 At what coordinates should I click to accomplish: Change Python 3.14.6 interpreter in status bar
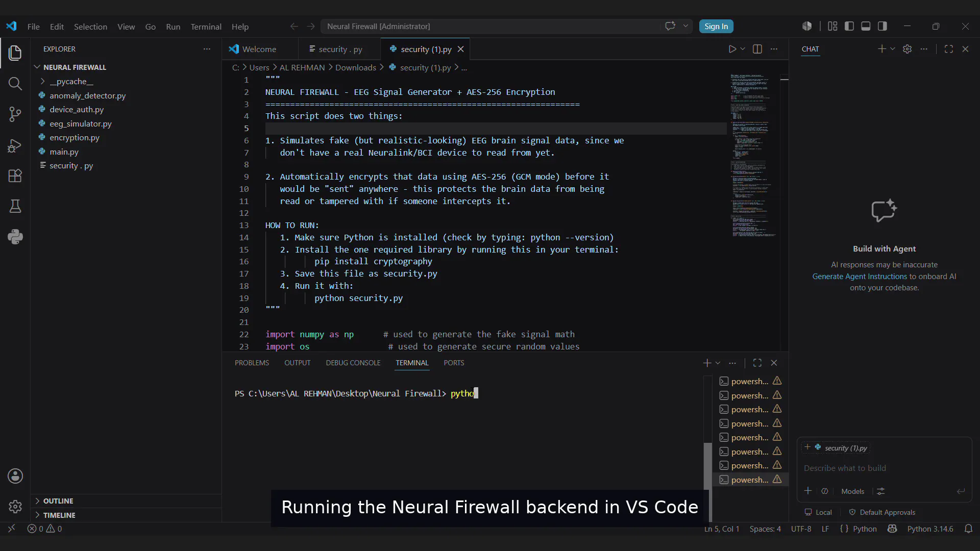(x=930, y=529)
